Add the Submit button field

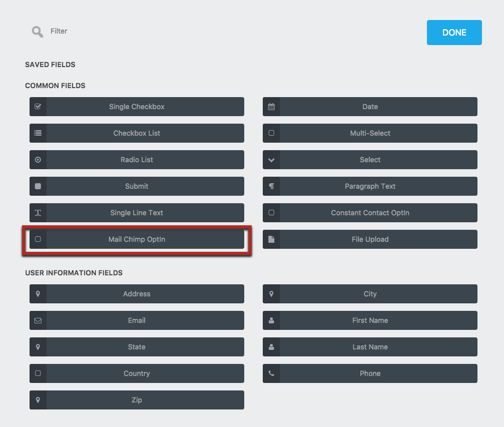pyautogui.click(x=137, y=186)
